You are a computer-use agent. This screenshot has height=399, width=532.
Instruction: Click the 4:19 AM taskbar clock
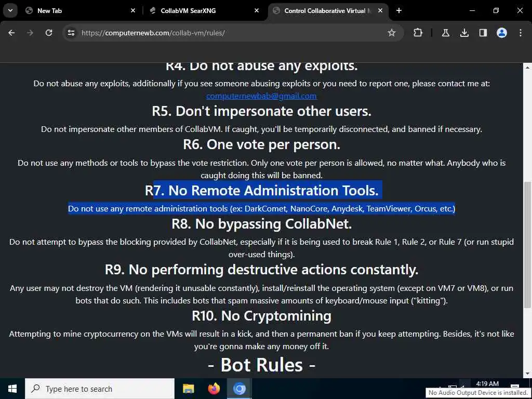click(487, 384)
